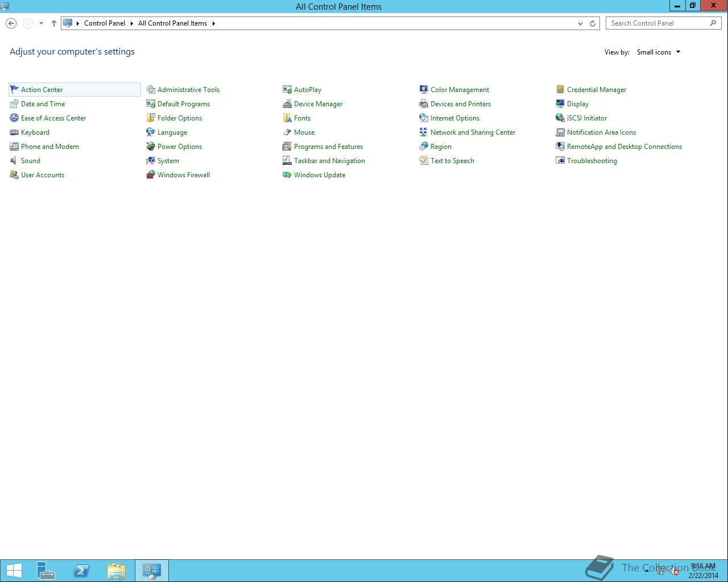Click the Sound speaker icon
728x582 pixels.
(14, 160)
